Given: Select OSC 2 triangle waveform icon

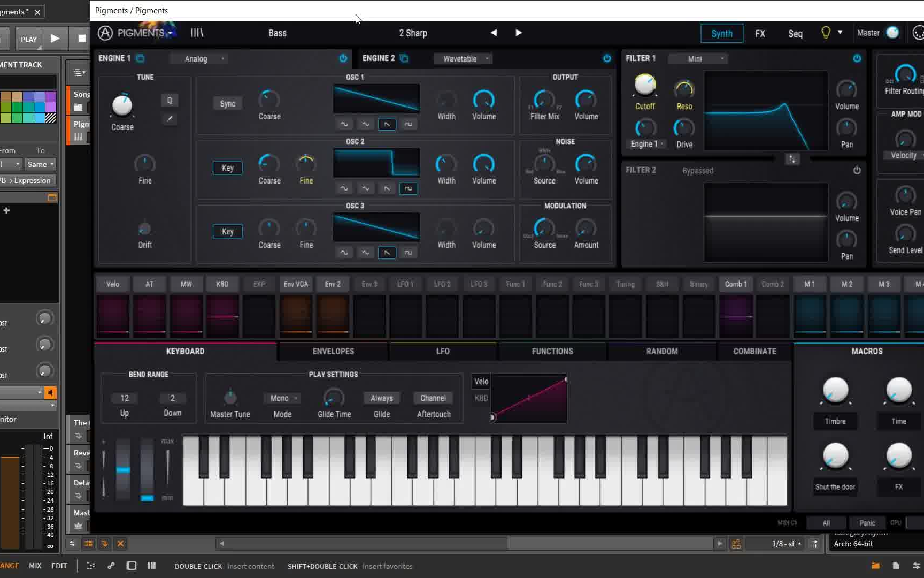Looking at the screenshot, I should [x=365, y=188].
